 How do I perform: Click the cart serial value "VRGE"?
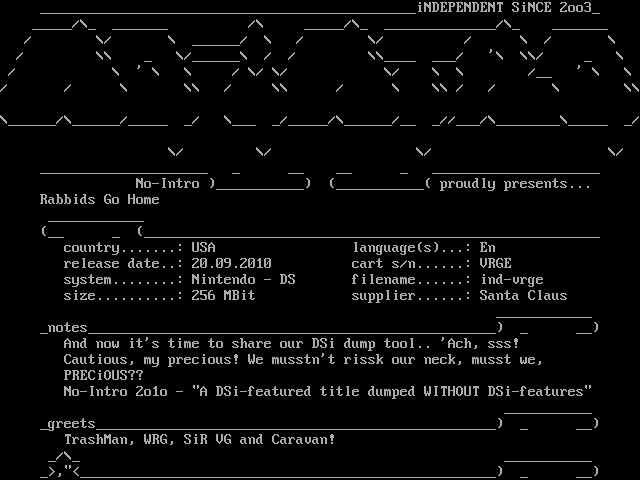[x=496, y=264]
